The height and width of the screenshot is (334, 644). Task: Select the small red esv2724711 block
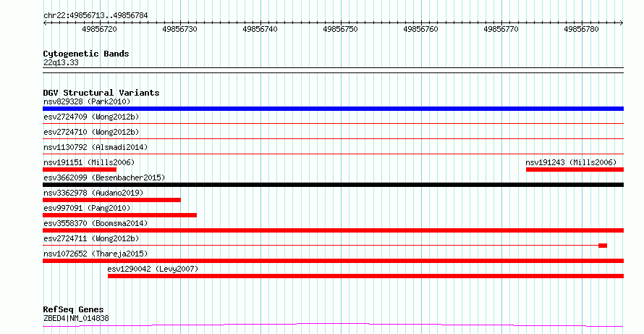[x=603, y=246]
